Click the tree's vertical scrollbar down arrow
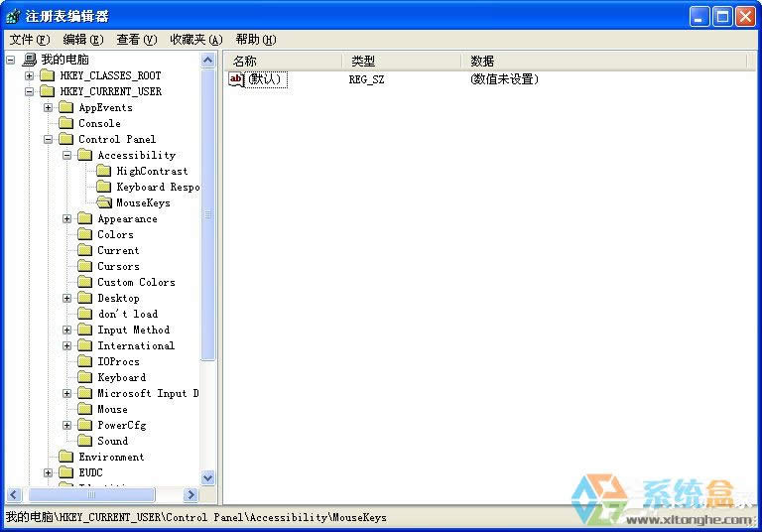This screenshot has width=762, height=532. [208, 477]
